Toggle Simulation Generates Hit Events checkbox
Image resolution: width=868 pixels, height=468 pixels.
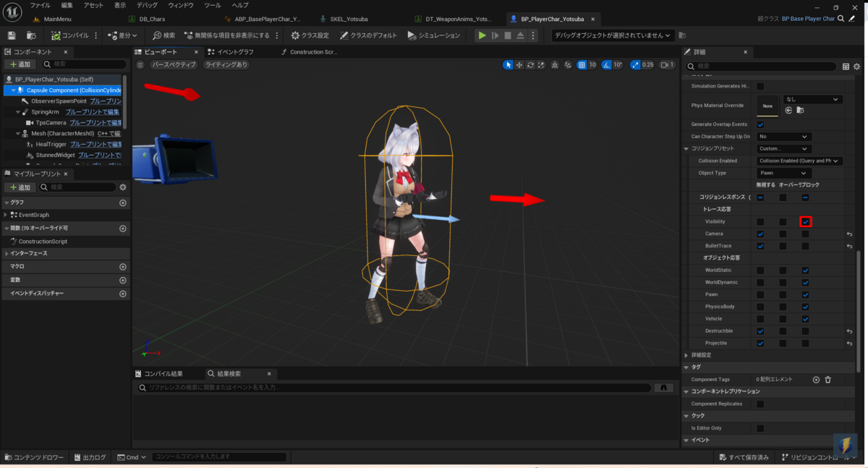[760, 86]
